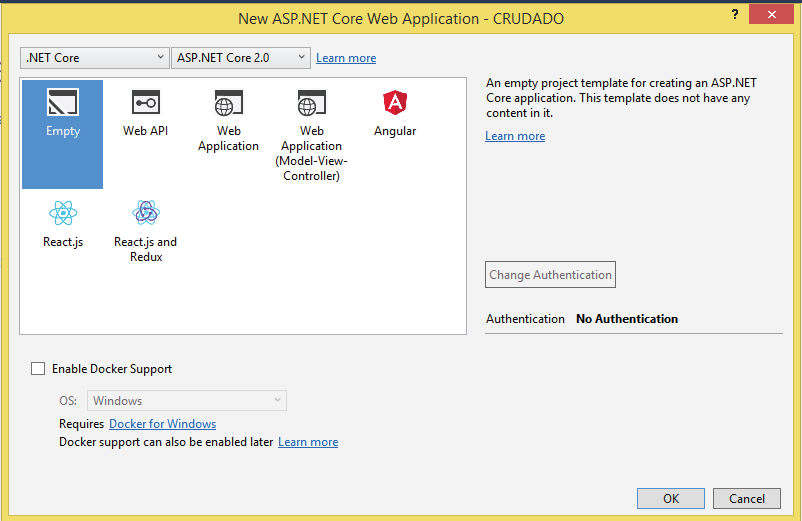Click the Change Authentication button

point(550,275)
